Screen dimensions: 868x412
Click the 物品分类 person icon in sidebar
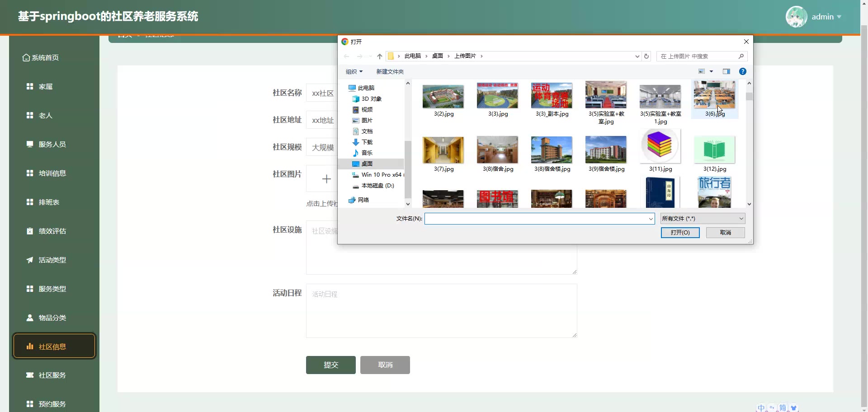[x=30, y=318]
